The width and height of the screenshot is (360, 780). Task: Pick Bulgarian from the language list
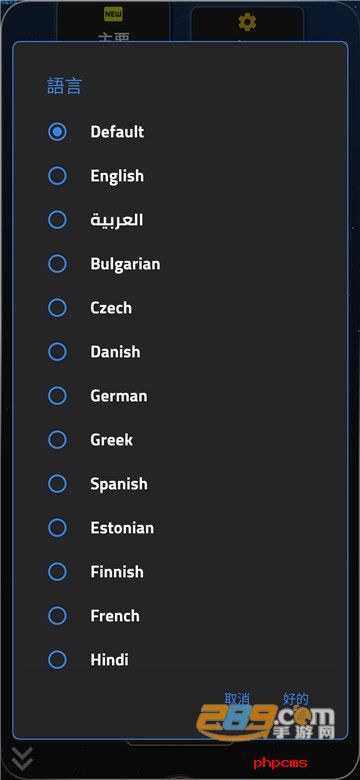tap(57, 264)
